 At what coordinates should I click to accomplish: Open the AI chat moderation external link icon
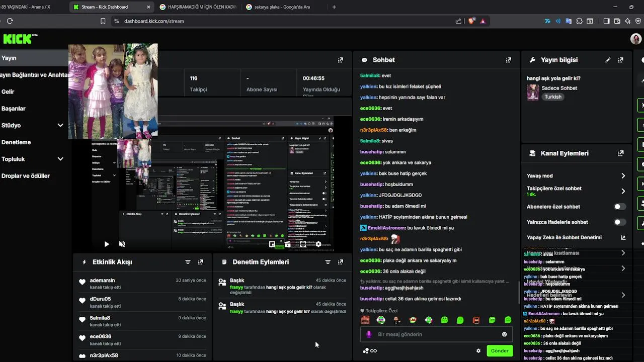623,237
